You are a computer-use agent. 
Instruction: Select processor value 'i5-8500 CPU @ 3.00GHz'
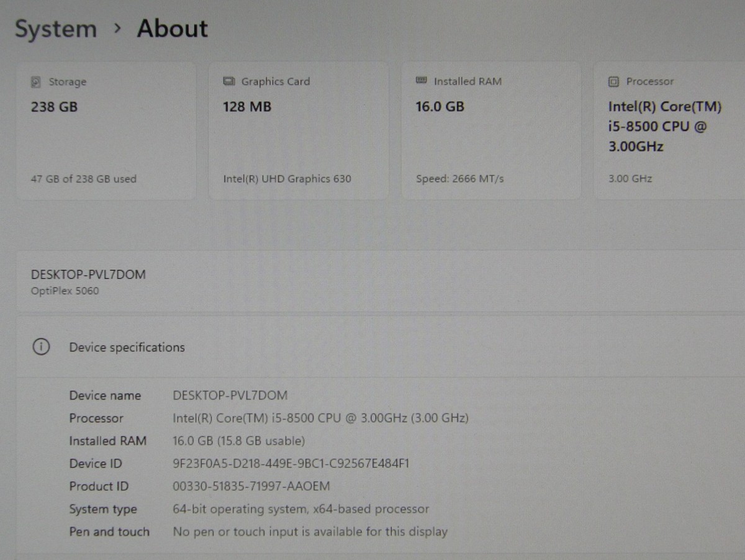pyautogui.click(x=320, y=418)
